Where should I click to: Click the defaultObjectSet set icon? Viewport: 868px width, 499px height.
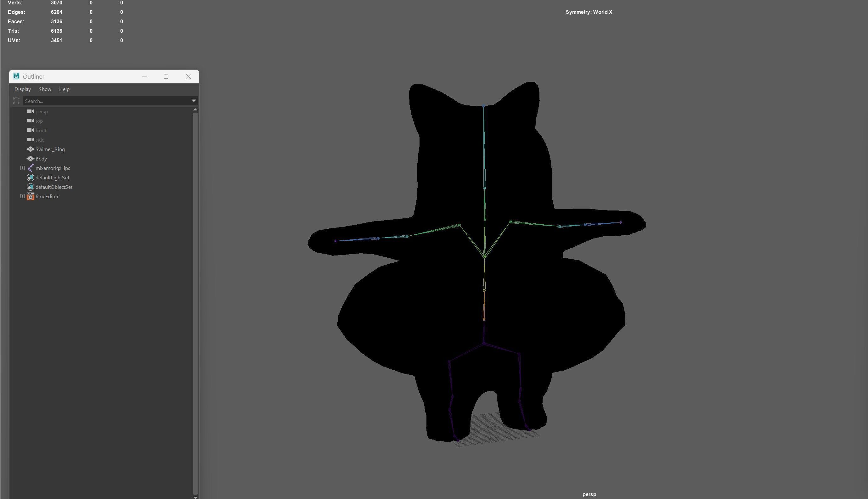click(31, 187)
